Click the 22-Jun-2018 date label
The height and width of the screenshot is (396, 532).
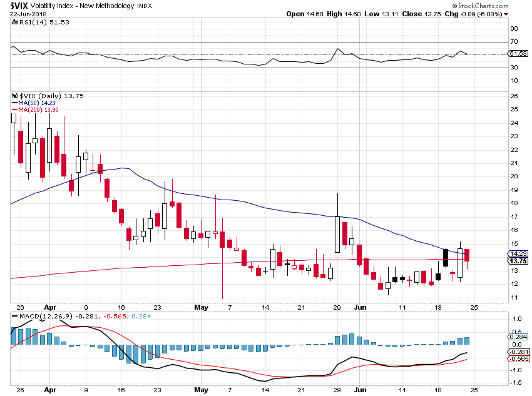28,14
